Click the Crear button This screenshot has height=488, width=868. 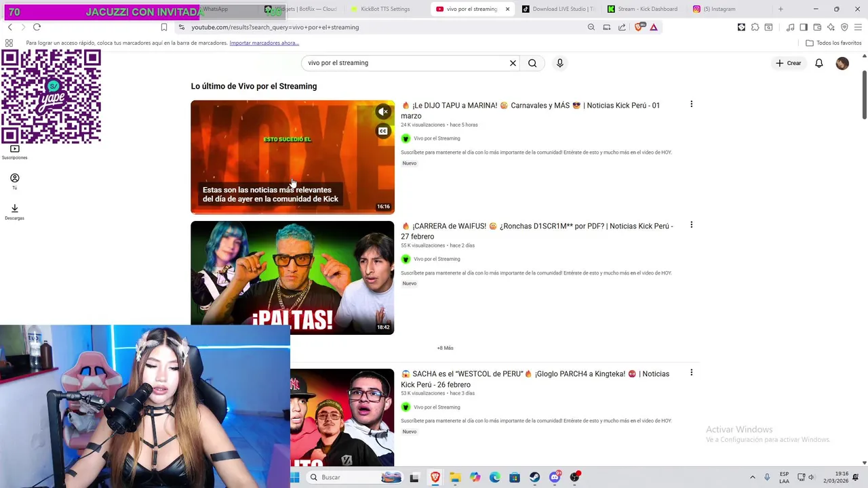(x=789, y=63)
